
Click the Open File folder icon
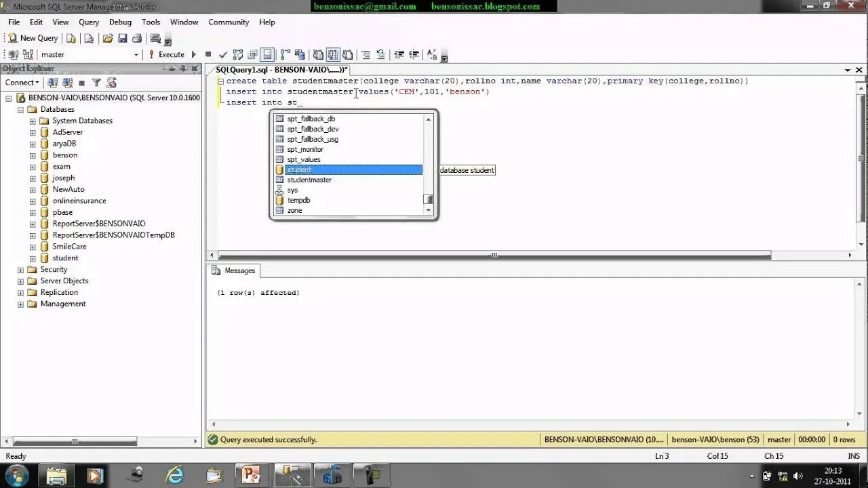(x=108, y=38)
